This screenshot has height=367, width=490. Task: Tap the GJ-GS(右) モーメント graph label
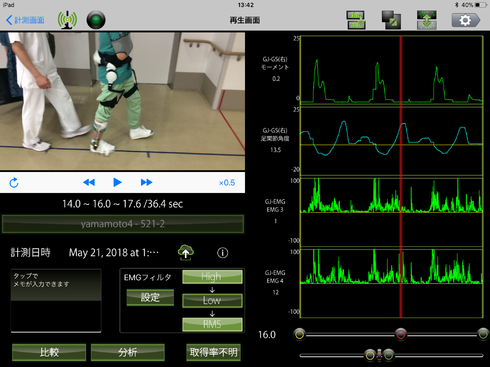pos(275,63)
